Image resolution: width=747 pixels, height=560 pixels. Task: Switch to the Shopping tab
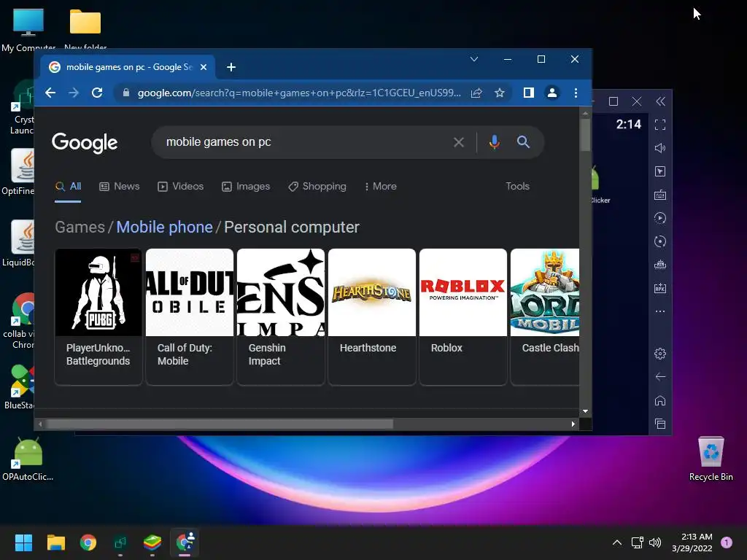coord(317,186)
